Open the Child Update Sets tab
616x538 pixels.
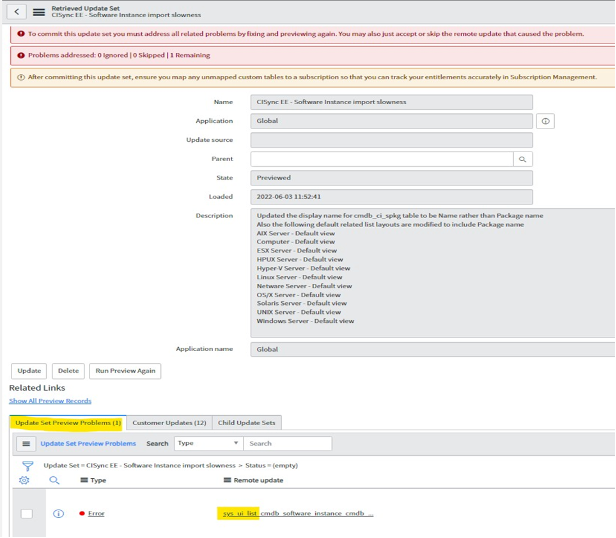pyautogui.click(x=247, y=423)
